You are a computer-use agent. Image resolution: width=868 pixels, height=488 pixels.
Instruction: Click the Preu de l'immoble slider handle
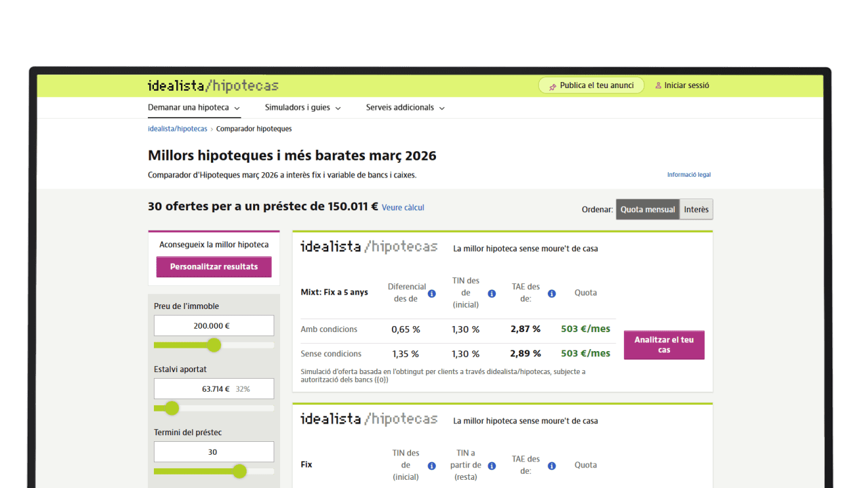214,345
